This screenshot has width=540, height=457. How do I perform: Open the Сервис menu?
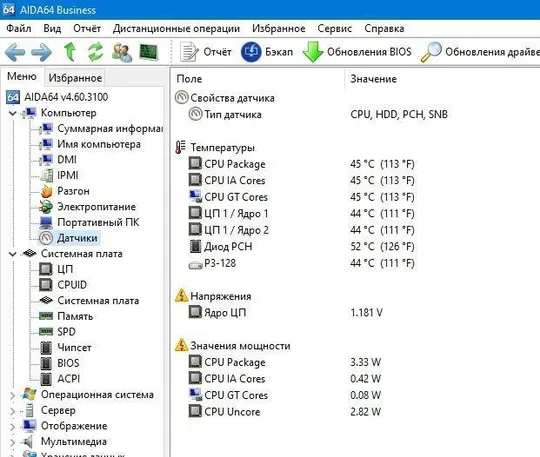[x=334, y=29]
